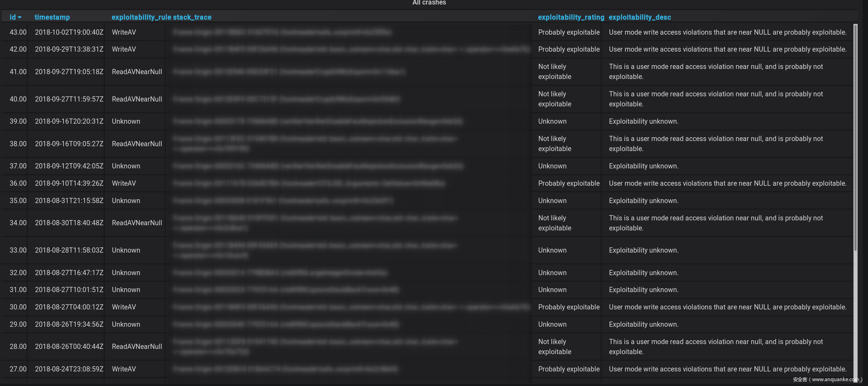This screenshot has width=868, height=386.
Task: Open the All crashes panel title menu
Action: click(429, 3)
